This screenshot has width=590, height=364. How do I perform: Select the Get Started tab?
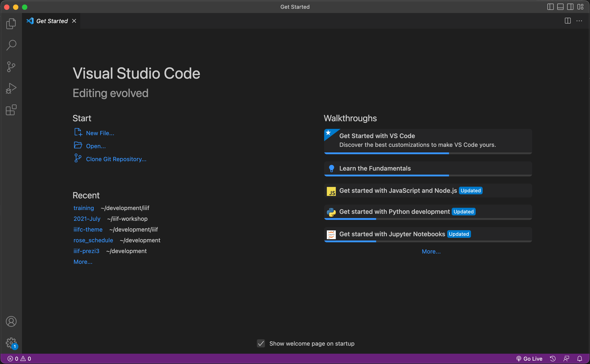coord(51,21)
